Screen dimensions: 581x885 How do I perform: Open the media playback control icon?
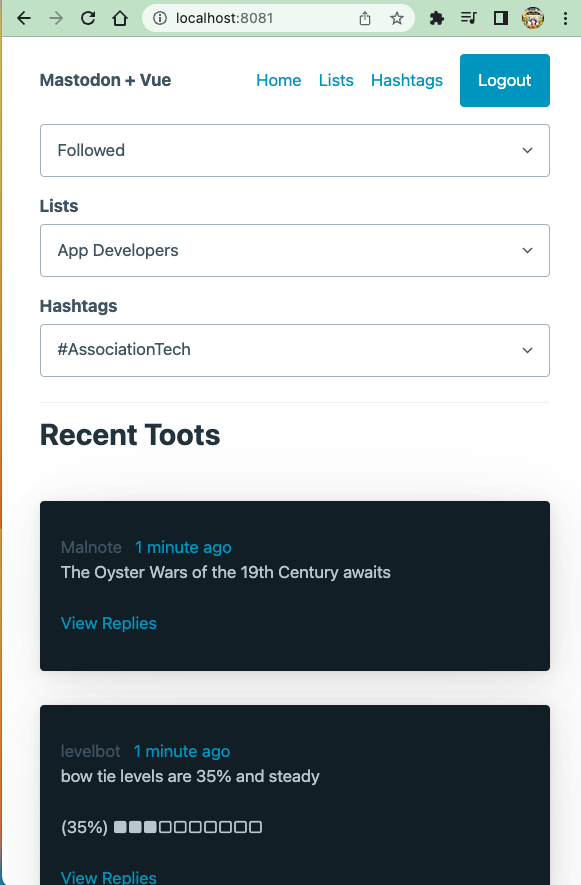point(468,18)
